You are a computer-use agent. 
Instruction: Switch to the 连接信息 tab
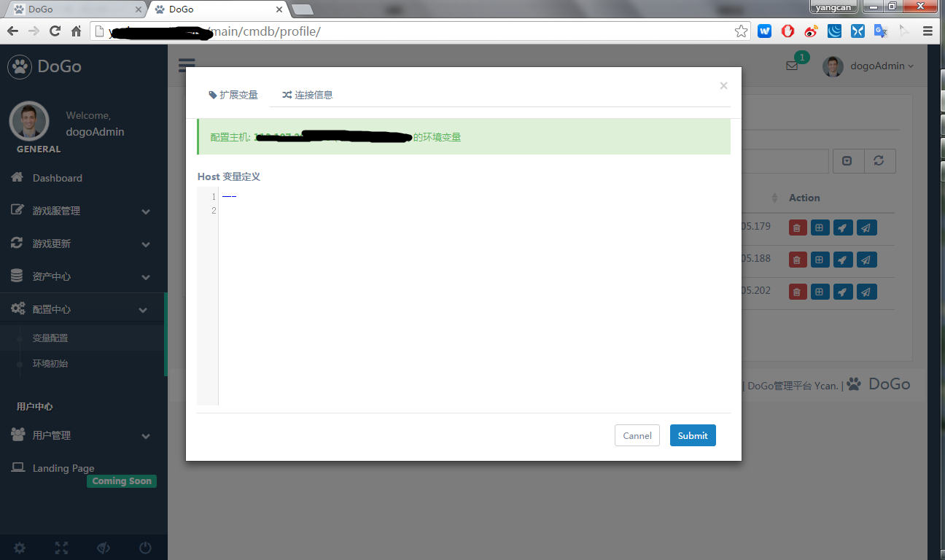click(x=308, y=95)
